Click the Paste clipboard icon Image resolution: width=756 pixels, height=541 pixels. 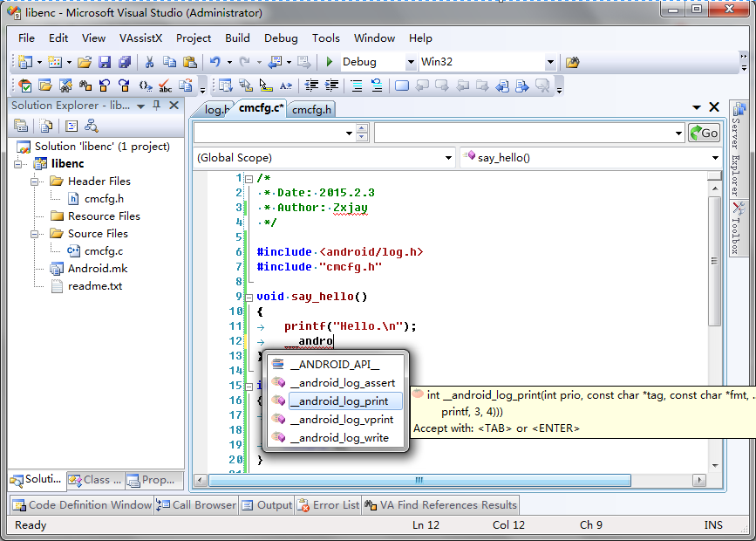190,62
